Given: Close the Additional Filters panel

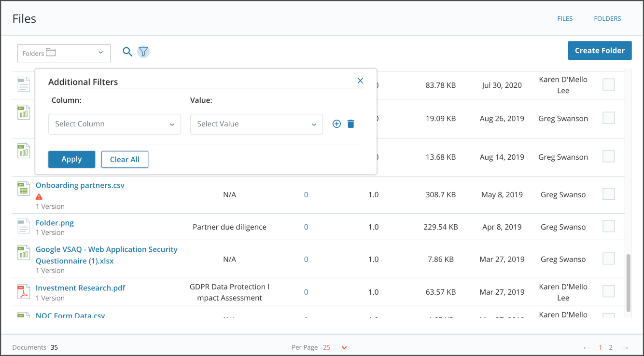Looking at the screenshot, I should 360,81.
